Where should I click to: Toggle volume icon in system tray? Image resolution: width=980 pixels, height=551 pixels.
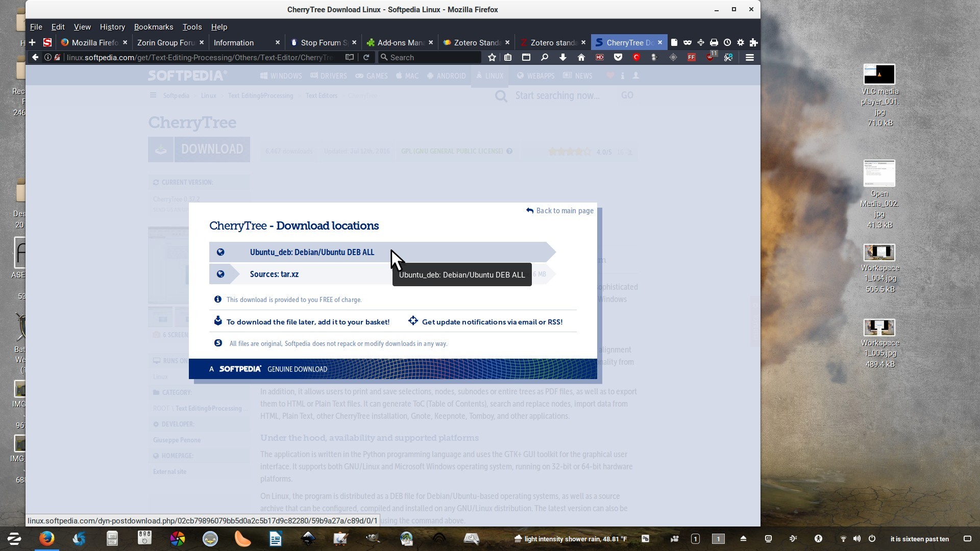(857, 539)
